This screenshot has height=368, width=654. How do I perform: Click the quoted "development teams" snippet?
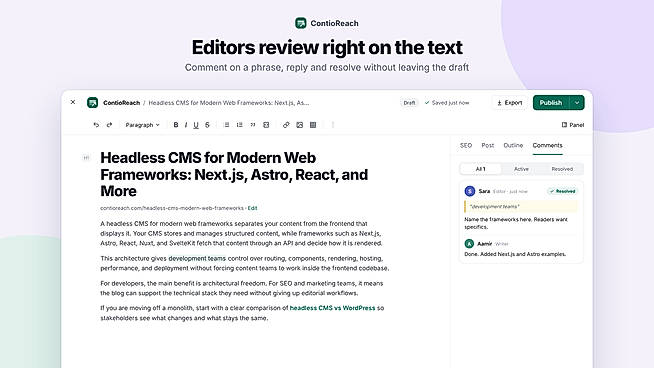[x=521, y=206]
